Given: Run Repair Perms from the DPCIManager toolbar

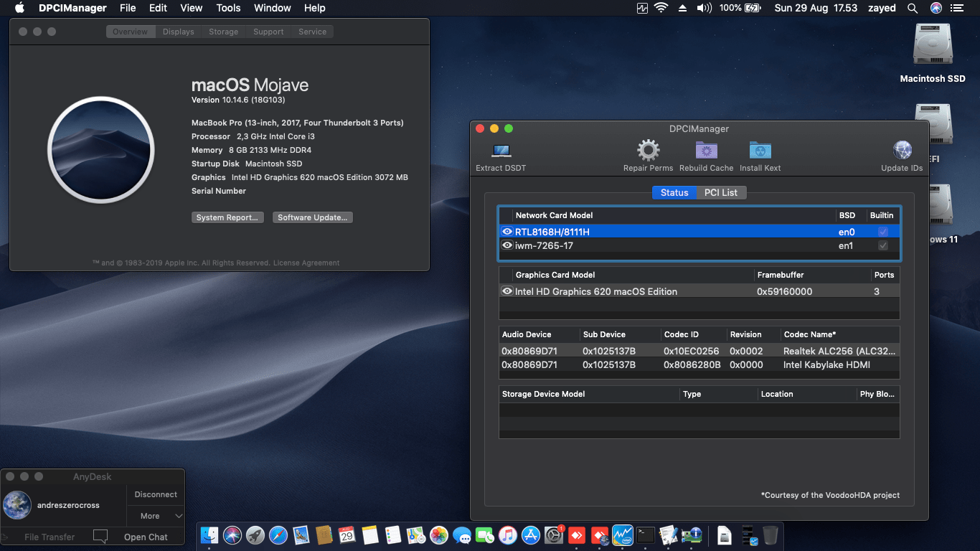Looking at the screenshot, I should pyautogui.click(x=649, y=151).
